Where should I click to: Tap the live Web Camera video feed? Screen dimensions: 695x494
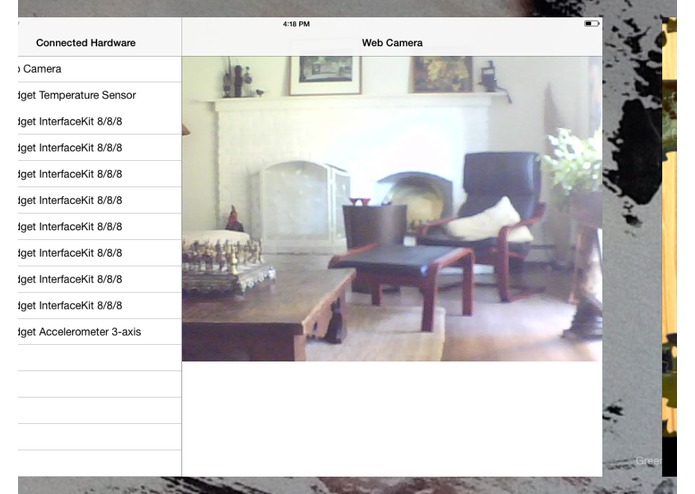[392, 208]
